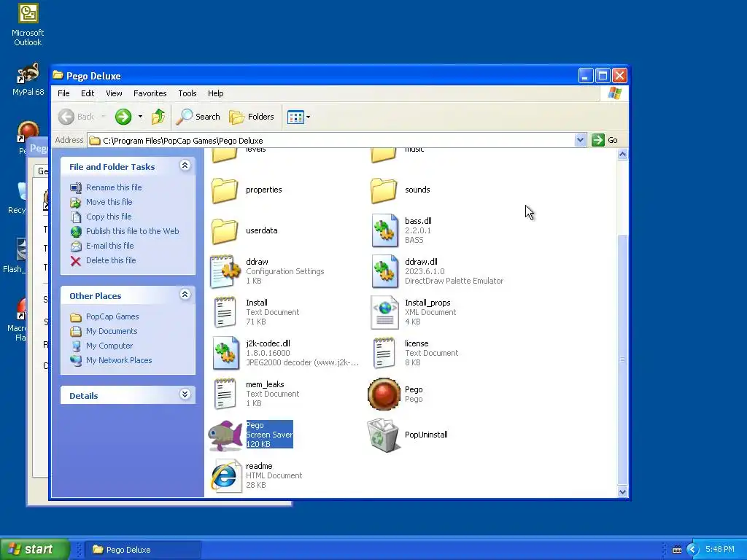This screenshot has height=560, width=747.
Task: Click the Go button beside address bar
Action: 605,140
